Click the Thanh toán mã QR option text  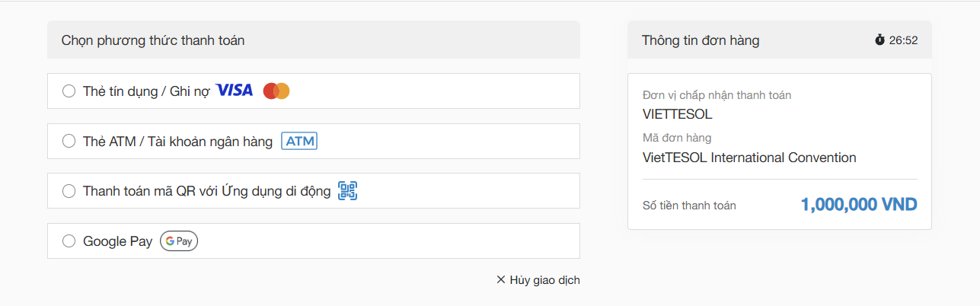(x=207, y=191)
